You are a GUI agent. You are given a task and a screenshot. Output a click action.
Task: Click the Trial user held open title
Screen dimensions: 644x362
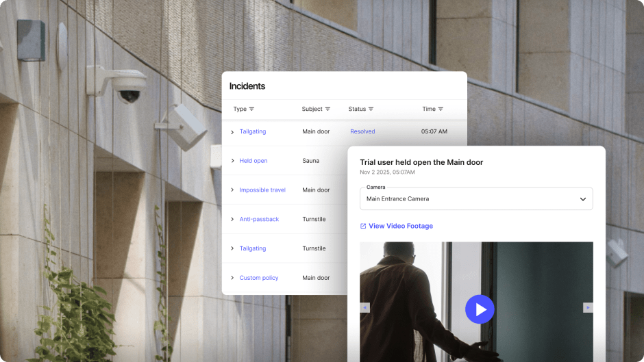point(421,163)
